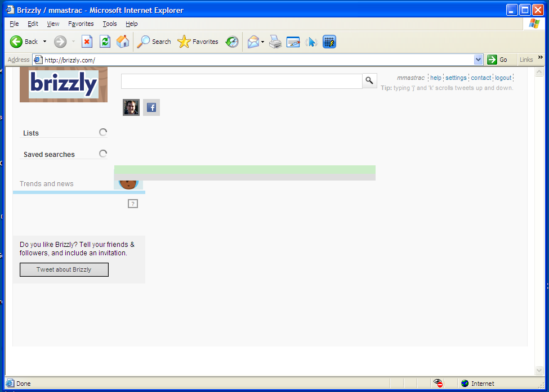Click the question mark box icon

click(133, 204)
